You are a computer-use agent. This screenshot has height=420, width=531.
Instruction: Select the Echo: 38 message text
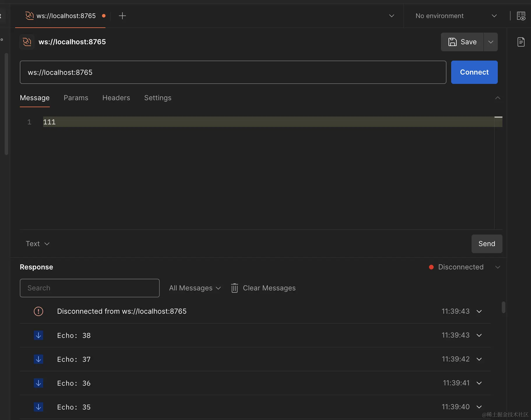pyautogui.click(x=74, y=336)
